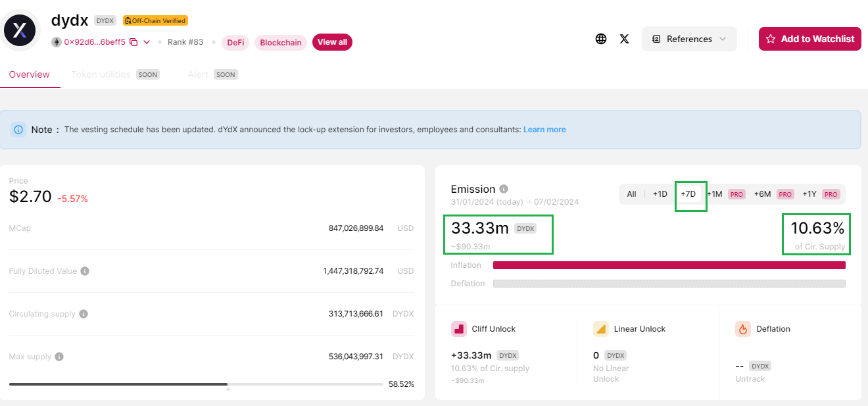Click the 10.63% of Cir. Supply value
Viewport: 868px width, 406px height.
click(817, 228)
